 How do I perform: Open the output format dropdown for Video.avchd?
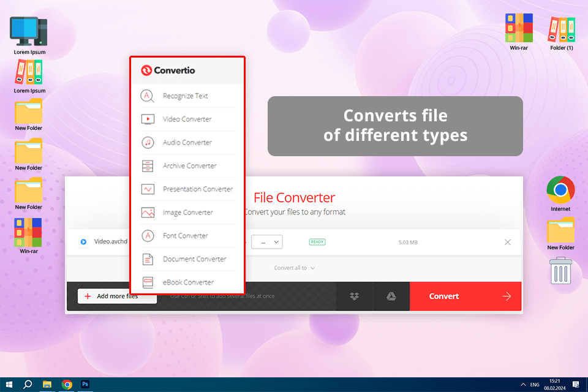(266, 242)
